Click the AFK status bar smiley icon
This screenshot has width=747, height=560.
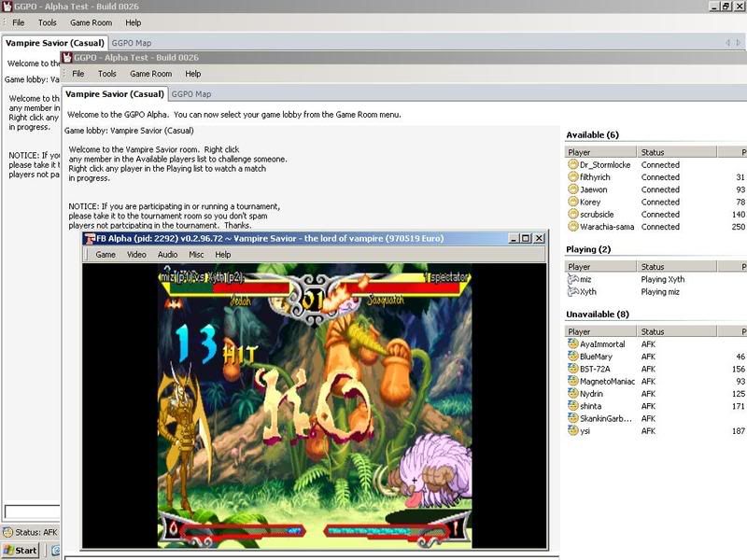coord(7,532)
